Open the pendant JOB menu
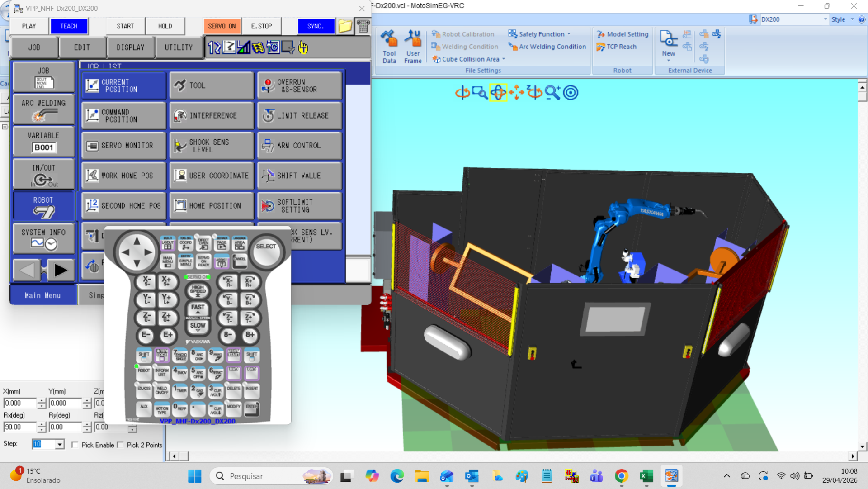This screenshot has width=868, height=489. (x=34, y=47)
